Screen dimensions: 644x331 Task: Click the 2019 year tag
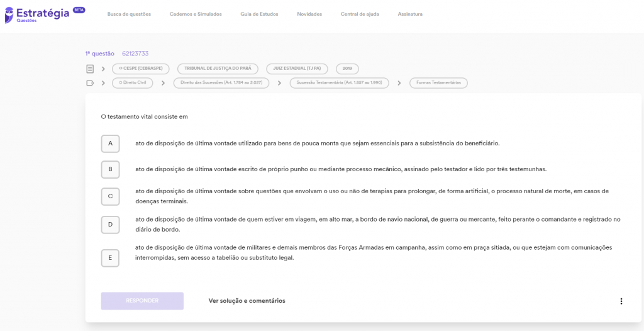coord(347,69)
